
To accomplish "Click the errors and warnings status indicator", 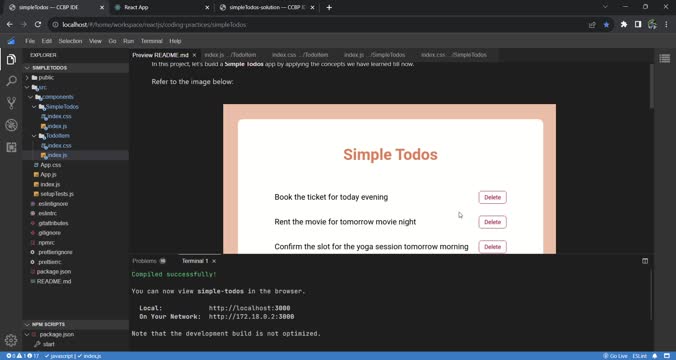I will coord(22,356).
